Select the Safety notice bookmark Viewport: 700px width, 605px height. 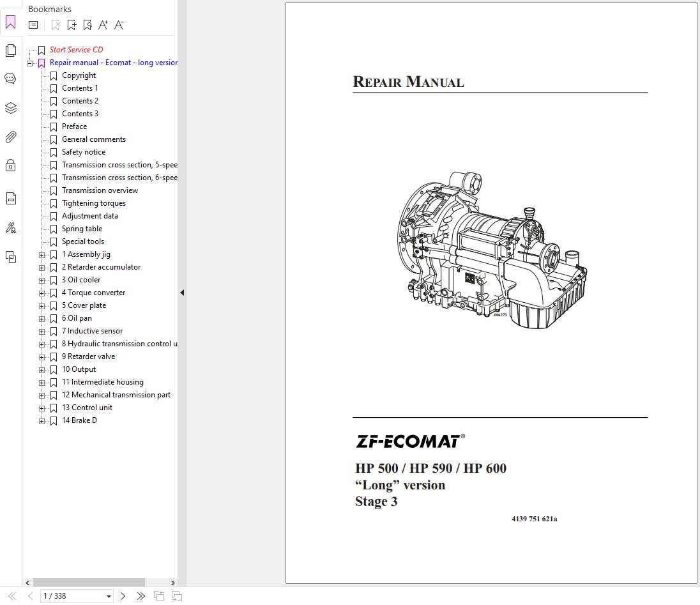point(84,152)
